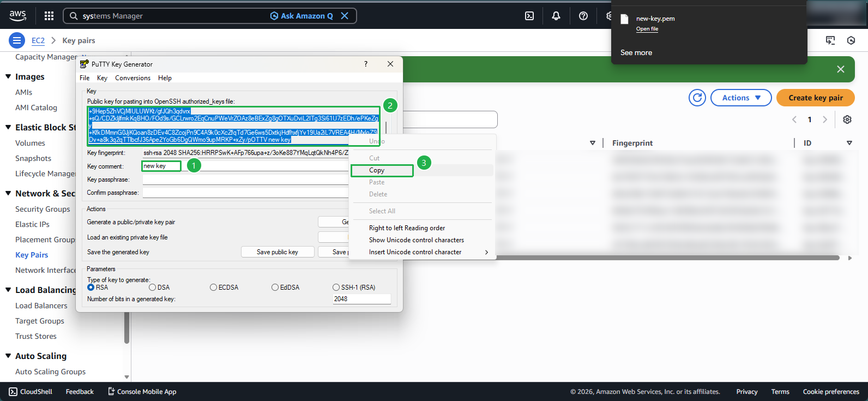Click the hexagon settings icon top right
Image resolution: width=868 pixels, height=401 pixels.
click(x=851, y=40)
